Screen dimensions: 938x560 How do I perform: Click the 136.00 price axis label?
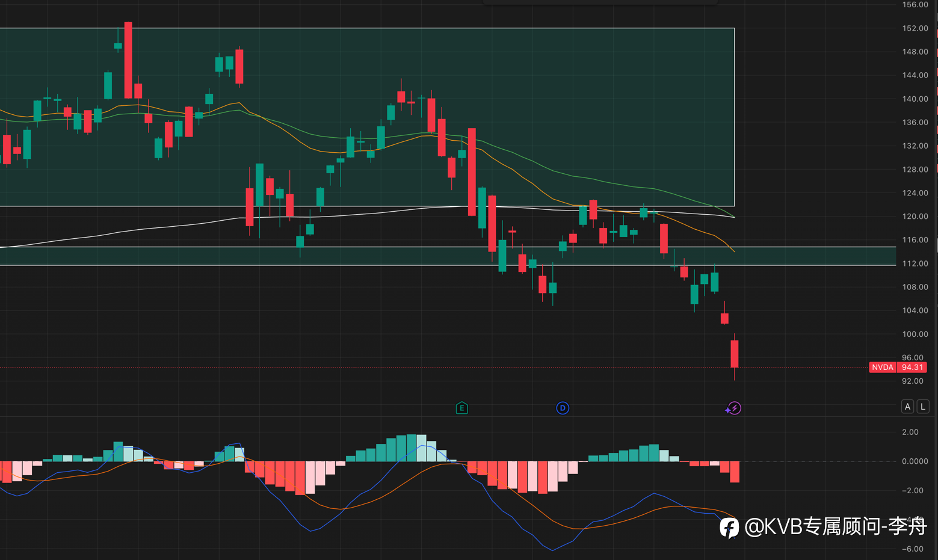(915, 122)
